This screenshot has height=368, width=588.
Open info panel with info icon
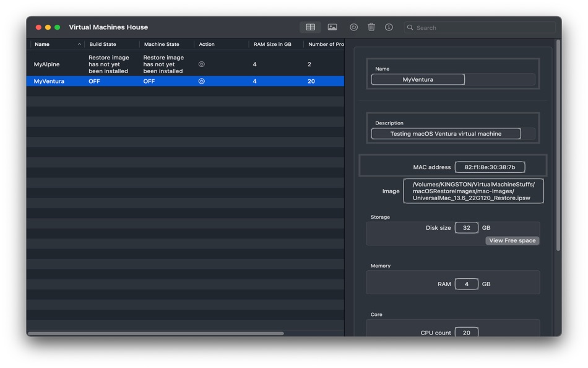point(389,27)
